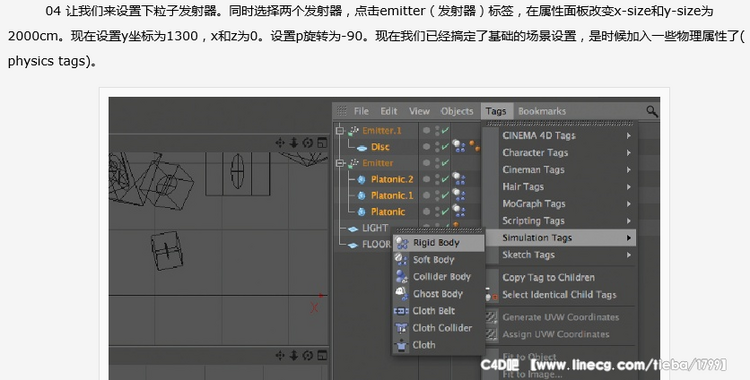This screenshot has height=380, width=750.
Task: Toggle the green checkmark of Platonic.2
Action: 445,179
